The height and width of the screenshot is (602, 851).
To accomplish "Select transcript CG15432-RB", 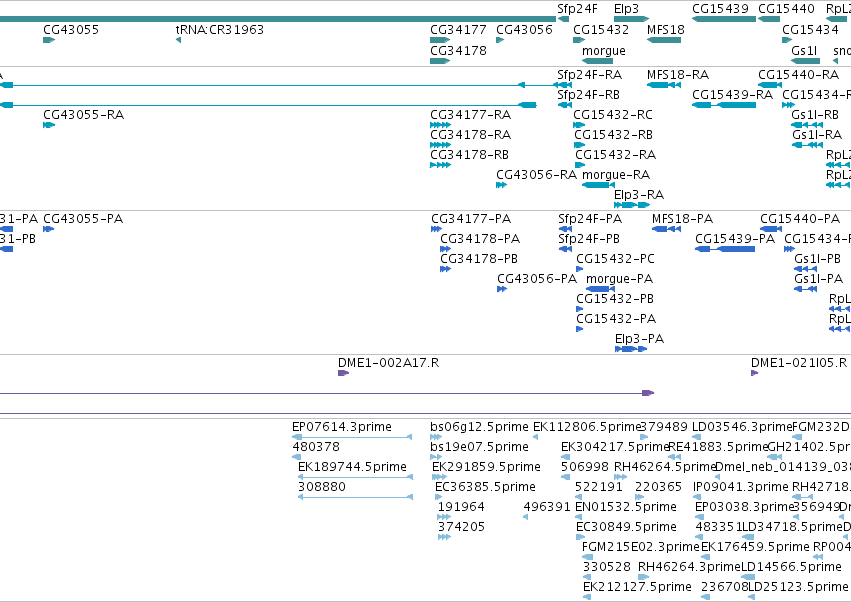I will point(613,135).
